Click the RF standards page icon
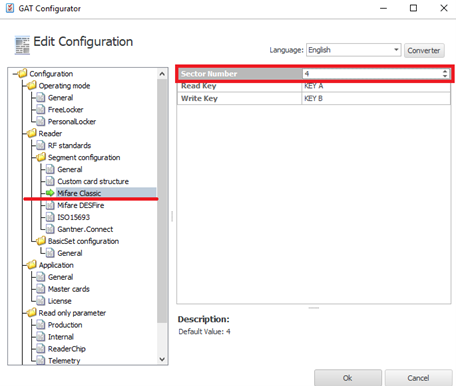 (41, 145)
